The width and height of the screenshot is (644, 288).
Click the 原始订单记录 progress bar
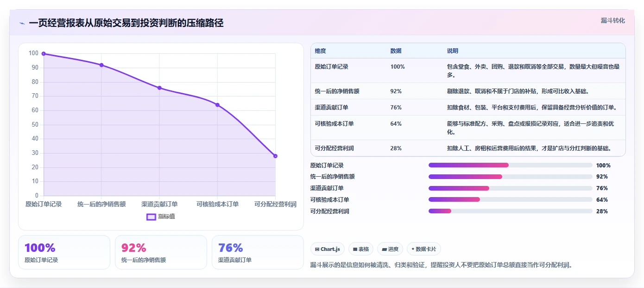coord(511,165)
